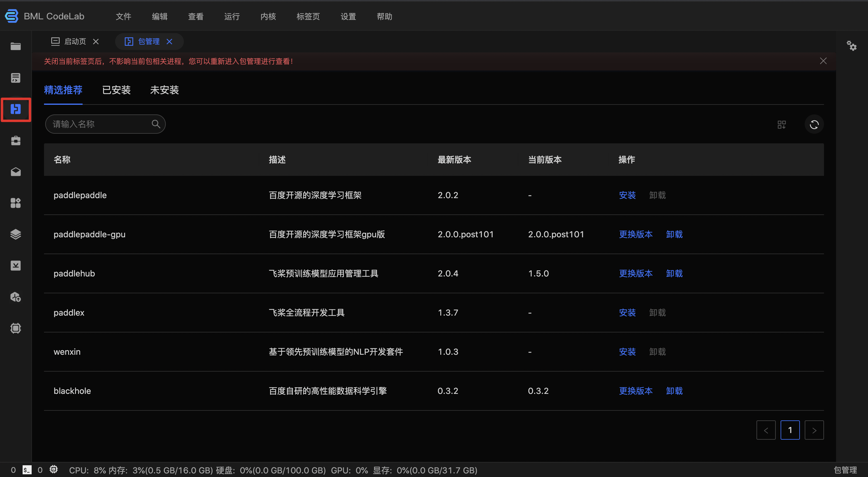868x477 pixels.
Task: Select page 1 in pagination
Action: 790,430
